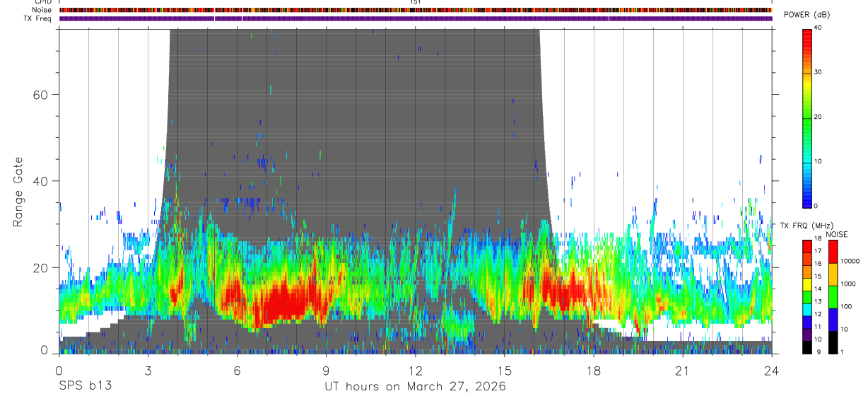868x401 pixels.
Task: Click the purple TX Freq strip above the plot
Action: tap(416, 18)
